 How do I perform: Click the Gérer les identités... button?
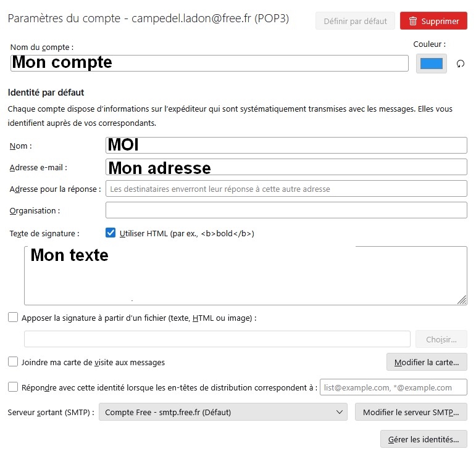click(424, 439)
